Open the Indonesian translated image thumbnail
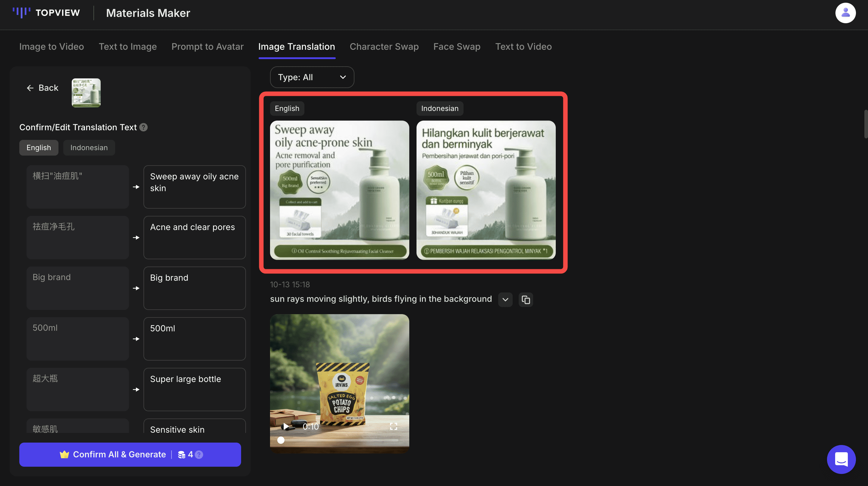This screenshot has width=868, height=486. 486,190
